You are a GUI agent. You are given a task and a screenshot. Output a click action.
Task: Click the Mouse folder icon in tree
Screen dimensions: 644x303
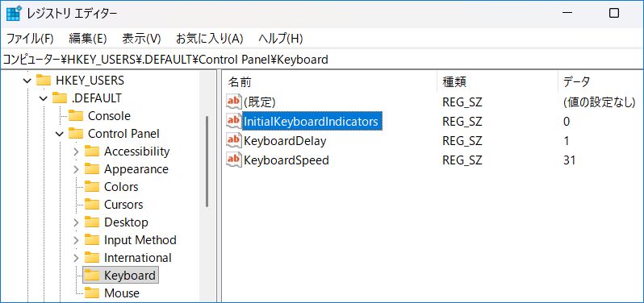(92, 293)
